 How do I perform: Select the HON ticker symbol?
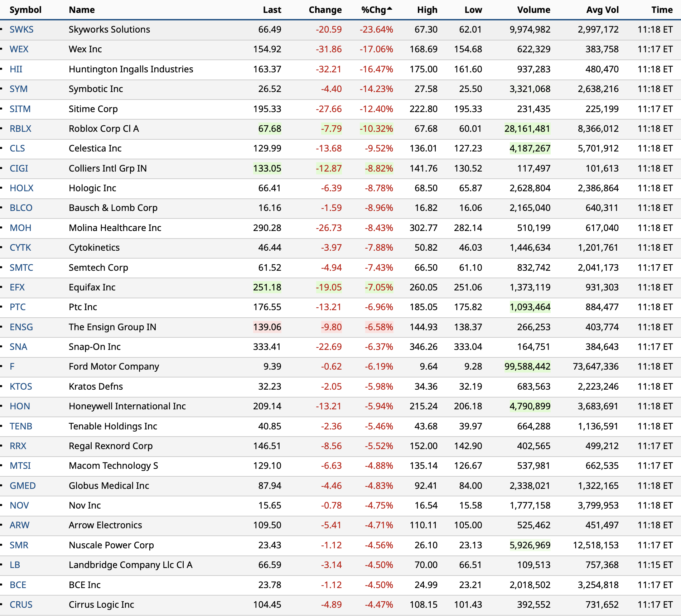coord(20,406)
